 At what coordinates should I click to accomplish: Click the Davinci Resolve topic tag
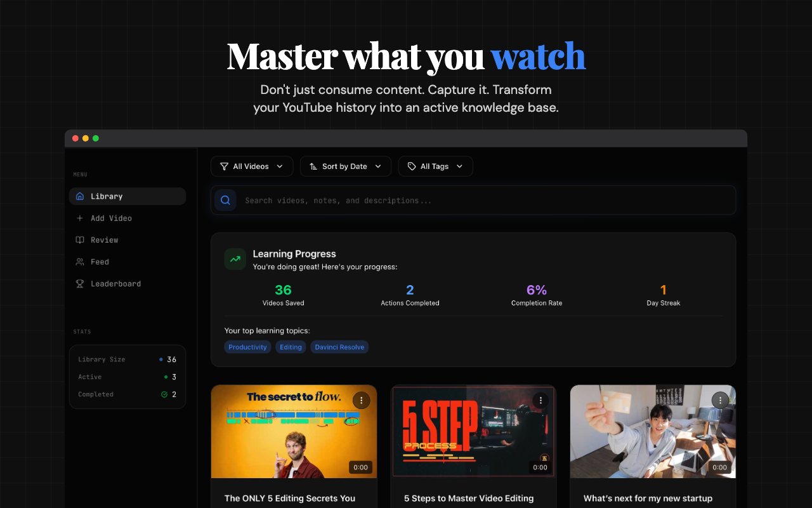[x=339, y=347]
